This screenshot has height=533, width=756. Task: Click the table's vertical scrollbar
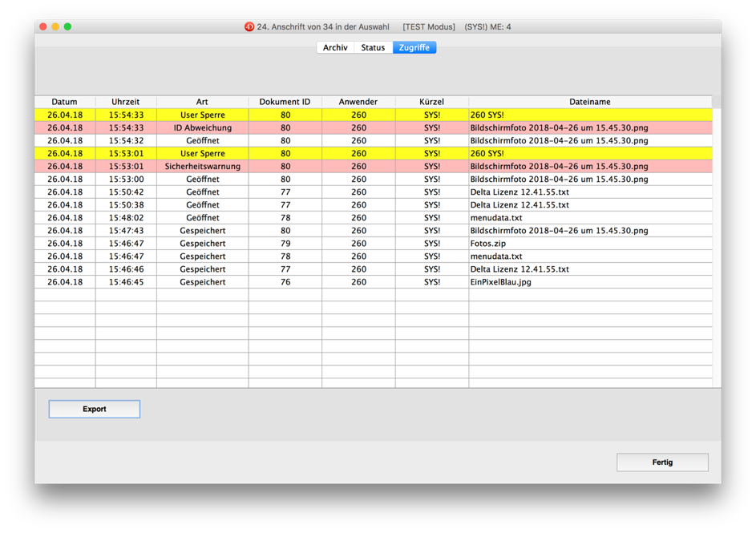[x=717, y=240]
